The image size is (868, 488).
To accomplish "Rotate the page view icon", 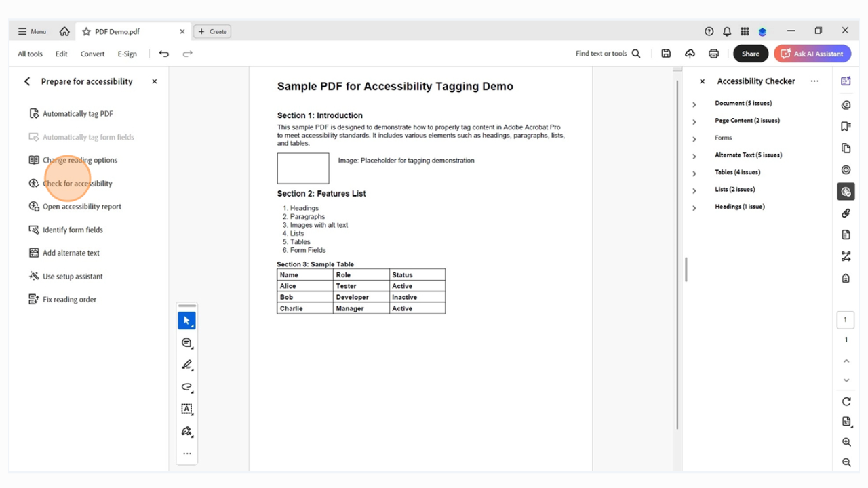I will tap(846, 402).
